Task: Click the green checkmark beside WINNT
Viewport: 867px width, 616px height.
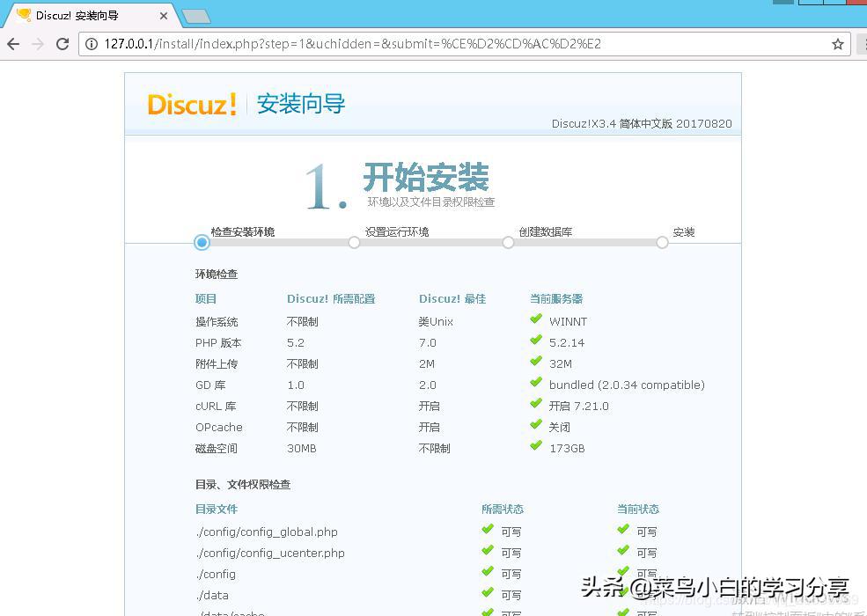Action: [x=536, y=321]
